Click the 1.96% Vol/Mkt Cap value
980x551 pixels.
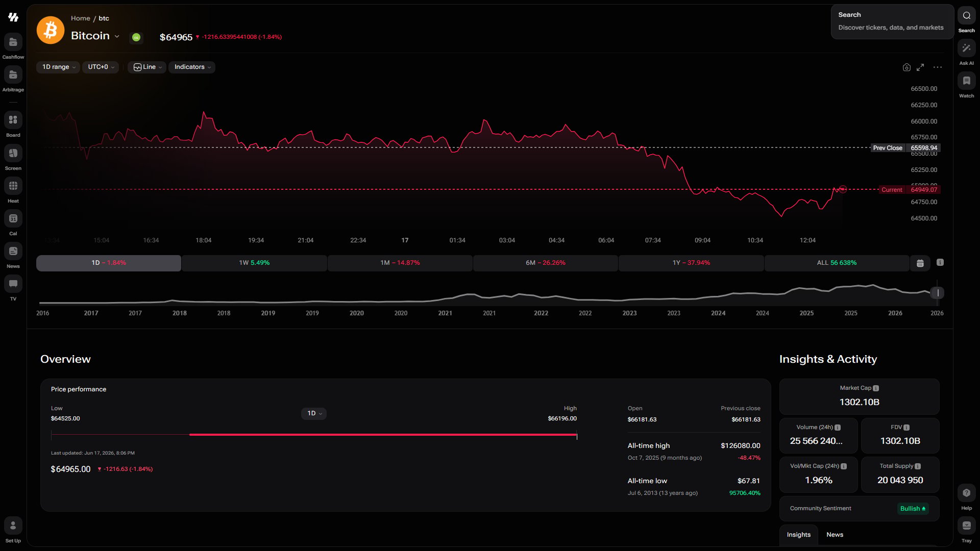coord(818,480)
